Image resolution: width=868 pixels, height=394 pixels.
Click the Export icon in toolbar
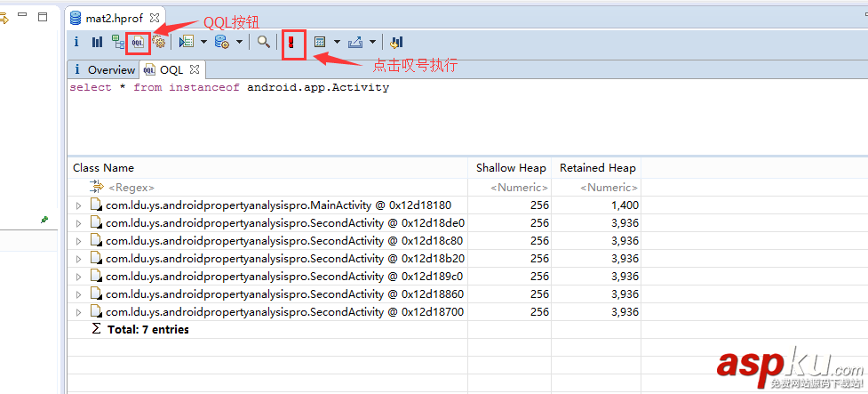354,42
